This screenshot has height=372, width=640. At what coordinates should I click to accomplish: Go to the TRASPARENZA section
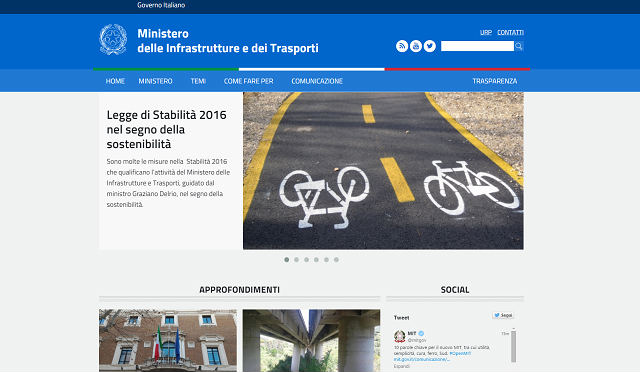(x=495, y=81)
